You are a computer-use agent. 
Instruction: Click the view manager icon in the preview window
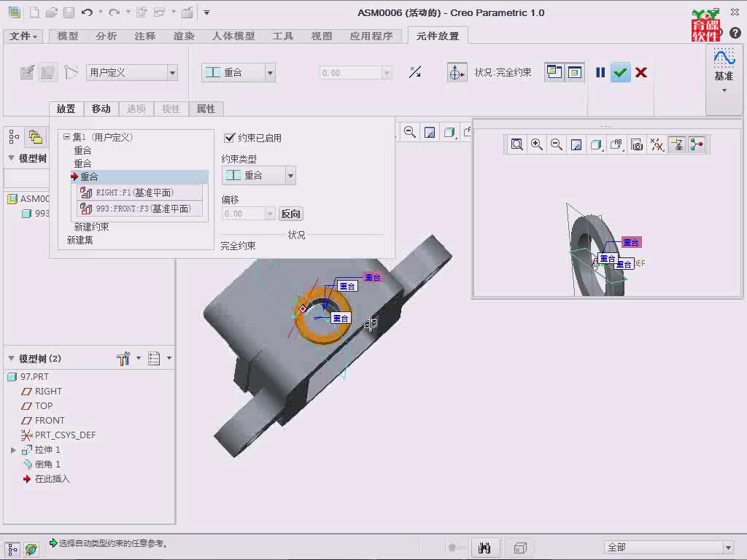(x=637, y=144)
